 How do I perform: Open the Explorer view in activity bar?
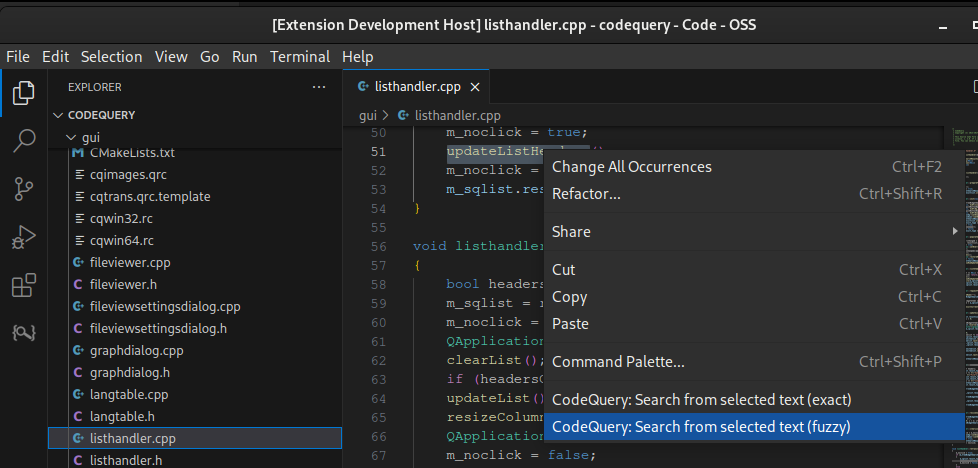pos(24,93)
